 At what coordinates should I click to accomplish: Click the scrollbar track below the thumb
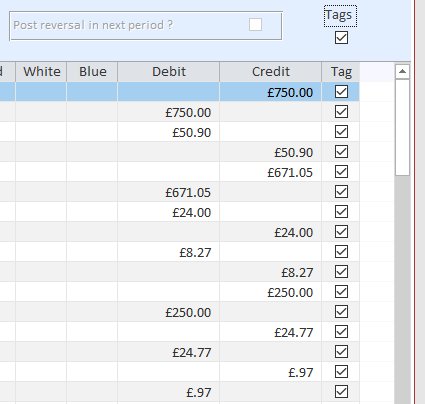(402, 287)
